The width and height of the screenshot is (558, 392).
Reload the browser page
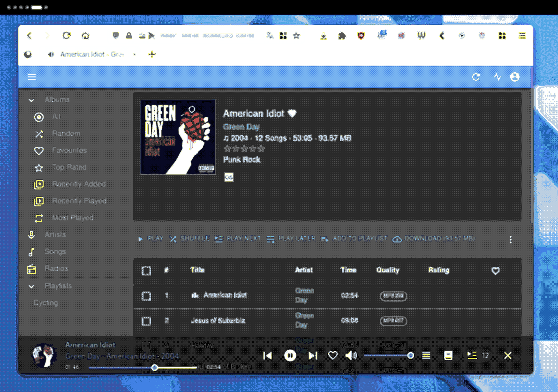67,36
